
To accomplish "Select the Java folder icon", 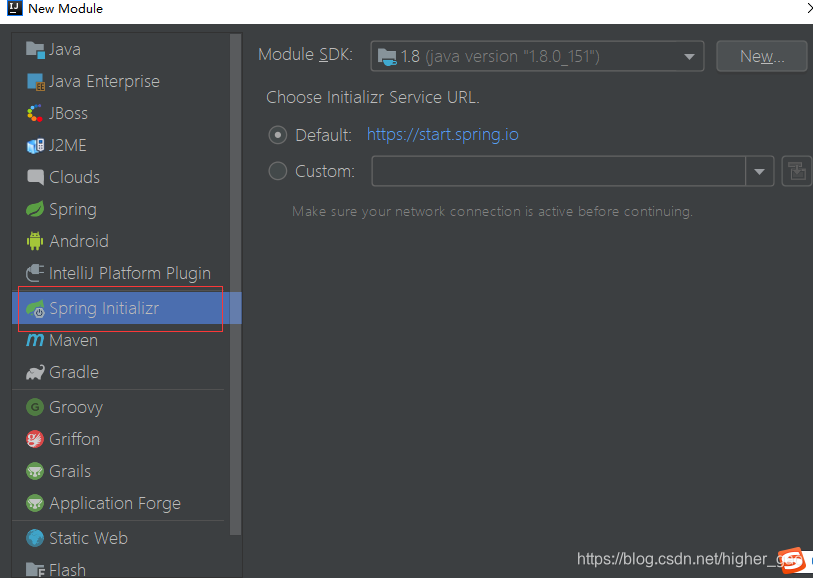I will [35, 50].
